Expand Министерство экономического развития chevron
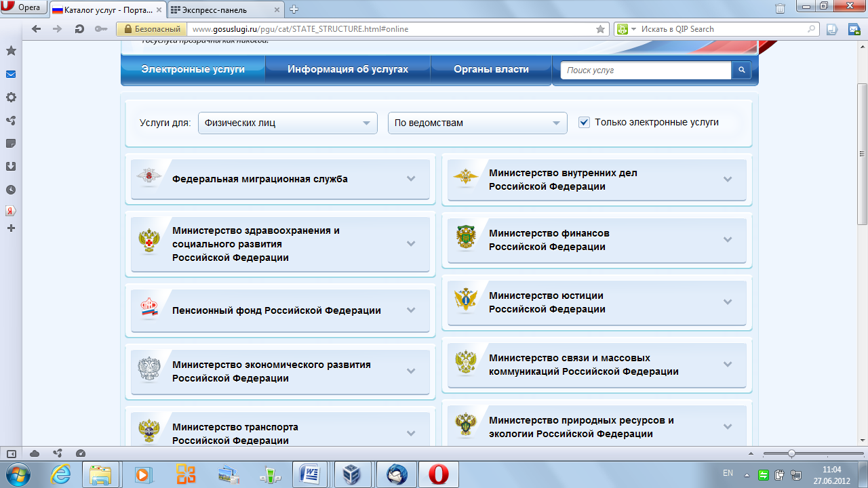 coord(411,371)
